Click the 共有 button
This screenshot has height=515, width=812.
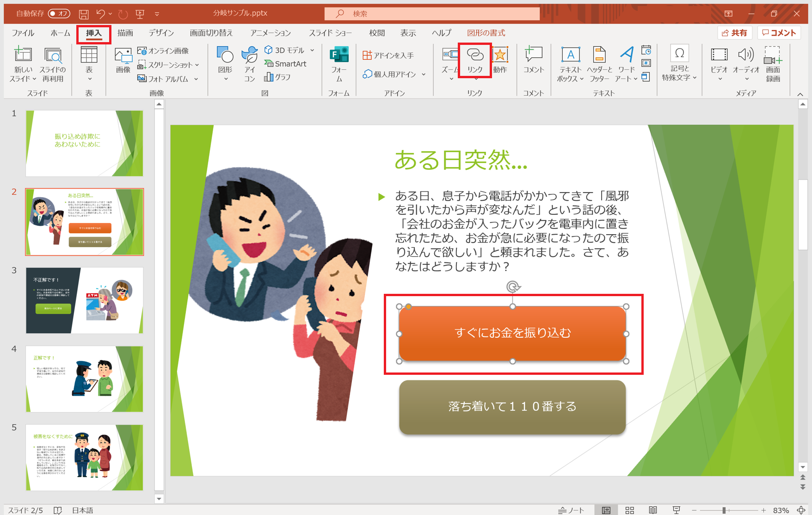click(x=735, y=33)
